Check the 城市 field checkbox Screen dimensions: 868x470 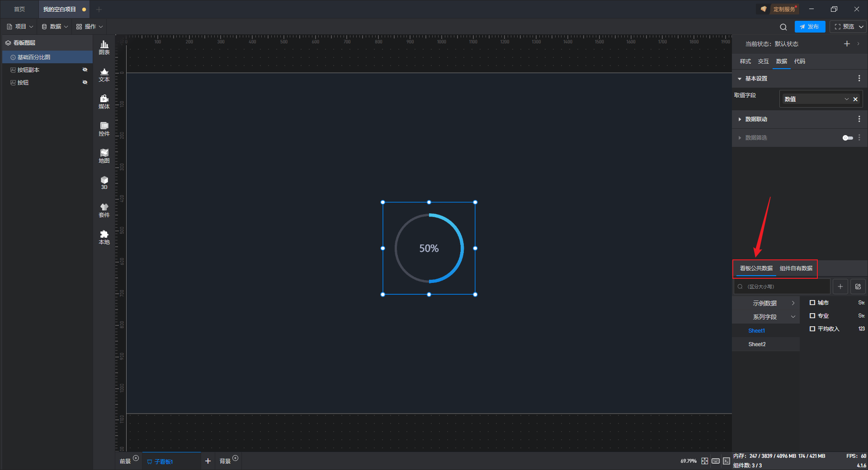[x=812, y=303]
